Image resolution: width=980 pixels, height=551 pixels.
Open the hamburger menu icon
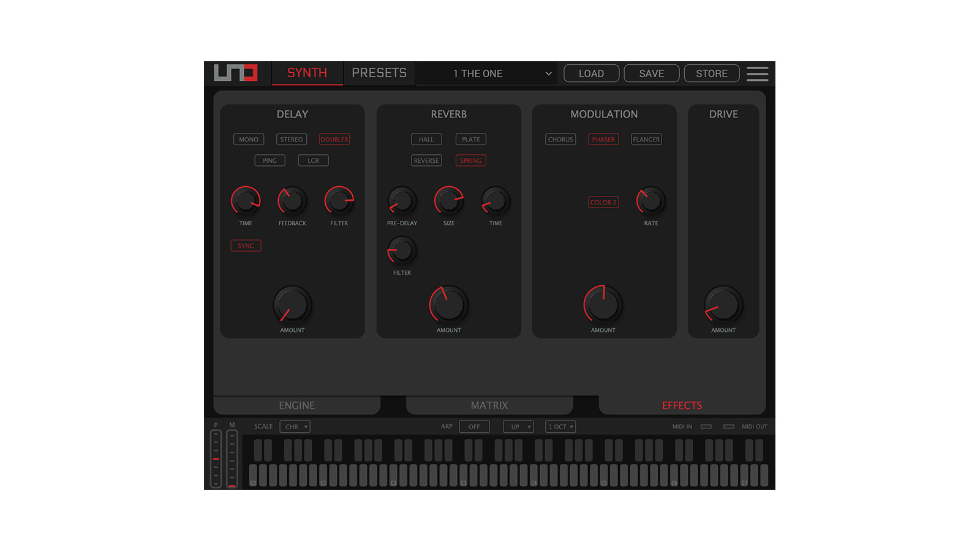(757, 73)
